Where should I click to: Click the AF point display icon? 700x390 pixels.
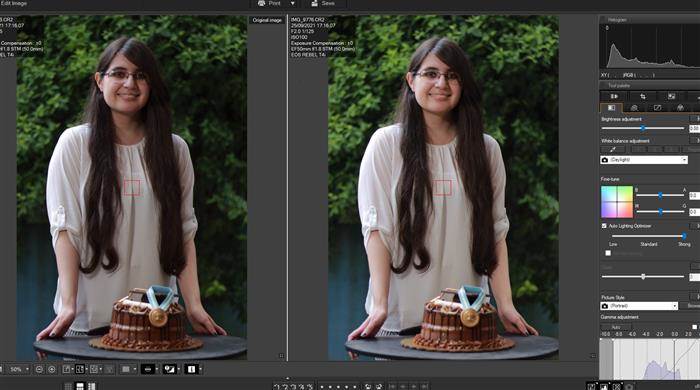click(148, 369)
